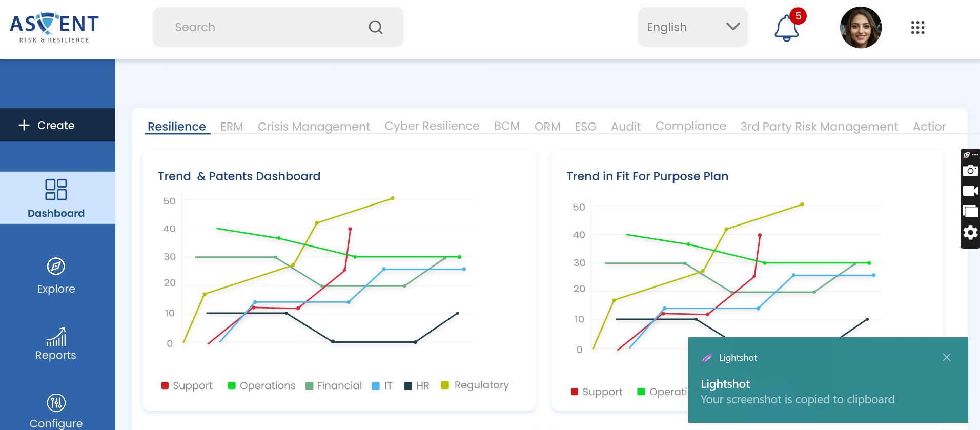Click the IT blue legend swatch
The width and height of the screenshot is (980, 430).
pos(376,386)
